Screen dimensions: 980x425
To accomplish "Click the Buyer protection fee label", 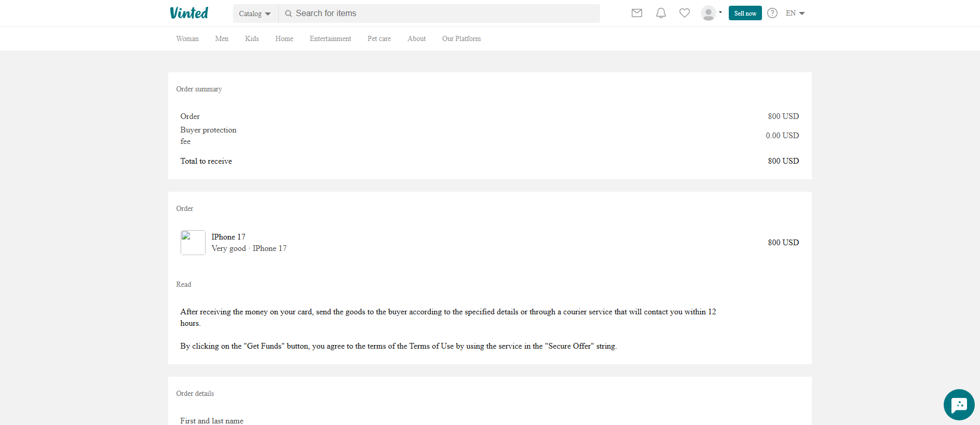I will (208, 136).
